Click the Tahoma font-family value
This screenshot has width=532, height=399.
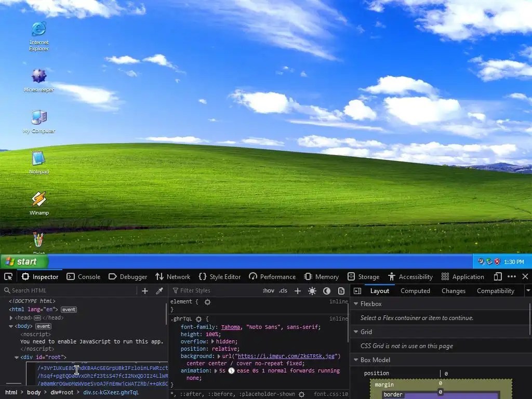pos(230,327)
